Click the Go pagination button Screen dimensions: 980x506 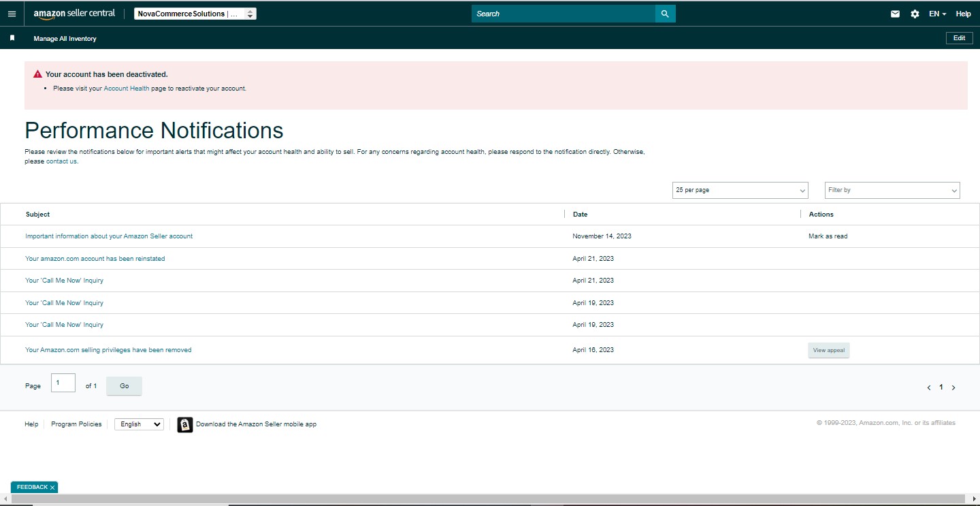point(124,386)
